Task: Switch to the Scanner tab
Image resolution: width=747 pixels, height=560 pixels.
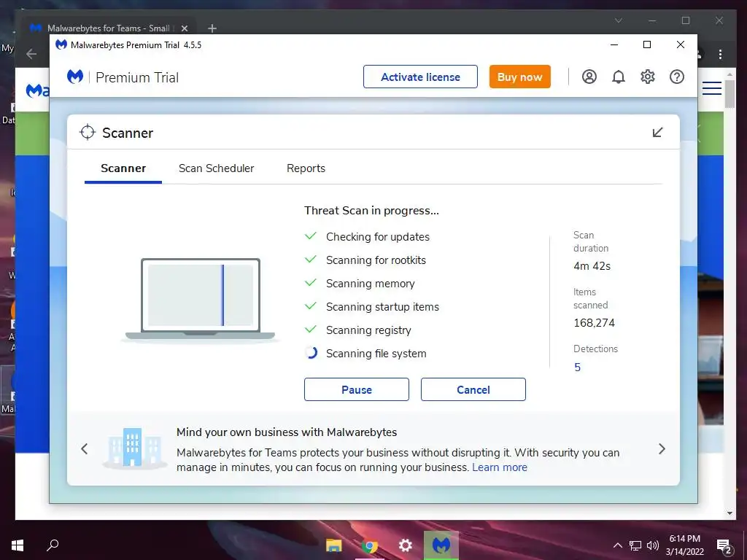Action: point(123,168)
